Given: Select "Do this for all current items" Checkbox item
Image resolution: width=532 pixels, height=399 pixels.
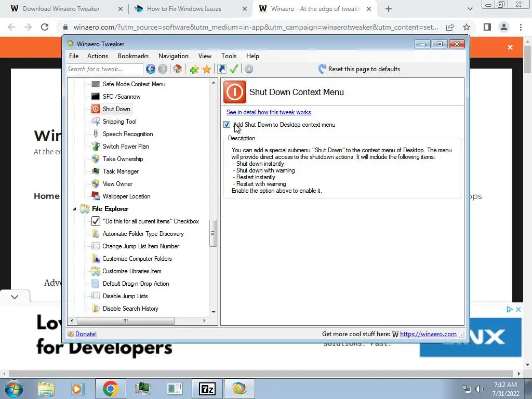Looking at the screenshot, I should pyautogui.click(x=151, y=221).
